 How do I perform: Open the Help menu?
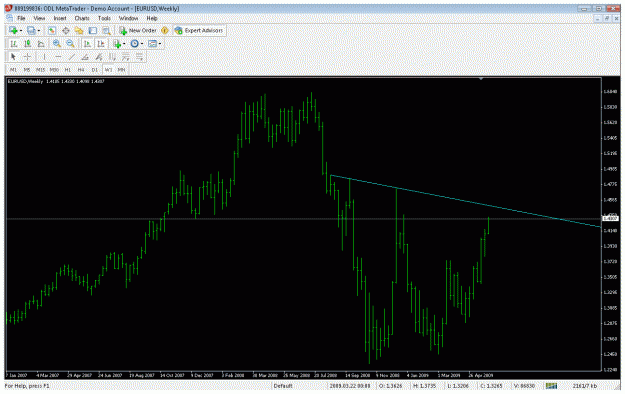tap(151, 18)
